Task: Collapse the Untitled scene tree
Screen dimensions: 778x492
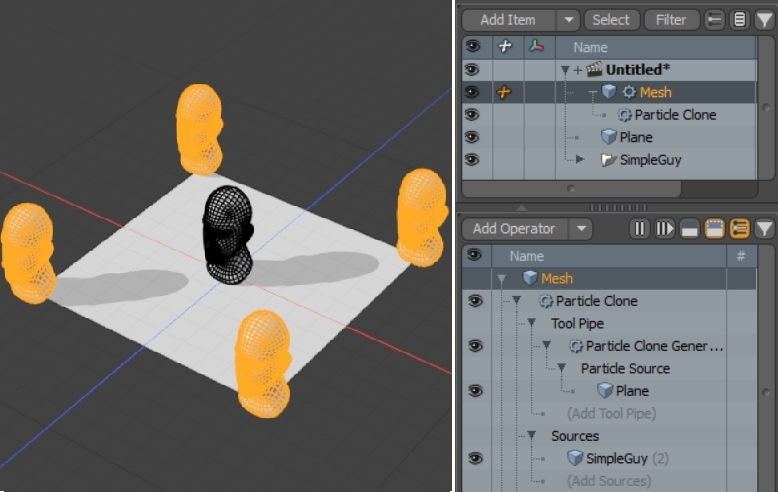Action: (565, 70)
